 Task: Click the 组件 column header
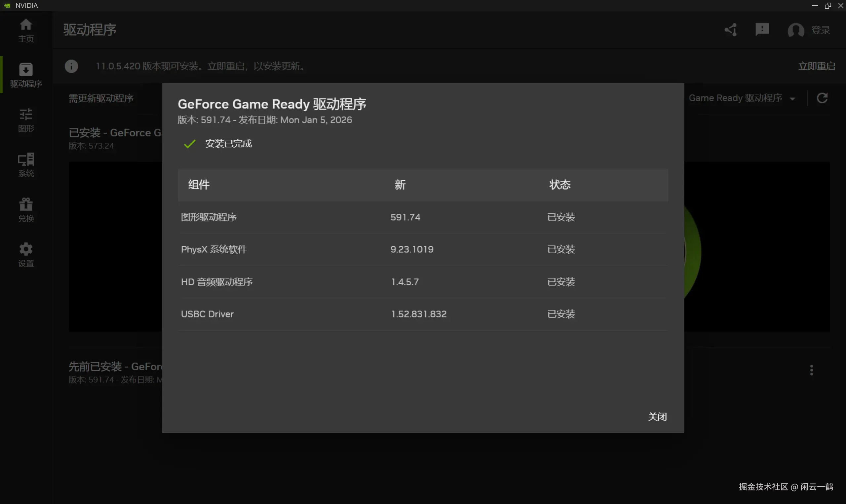[x=199, y=185]
